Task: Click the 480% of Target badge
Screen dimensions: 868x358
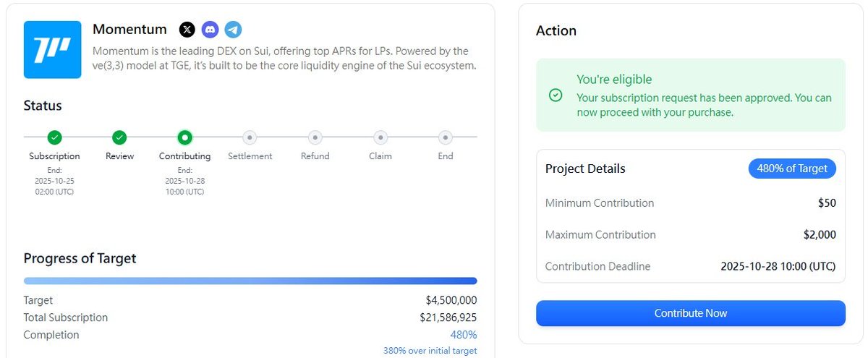Action: pyautogui.click(x=792, y=169)
